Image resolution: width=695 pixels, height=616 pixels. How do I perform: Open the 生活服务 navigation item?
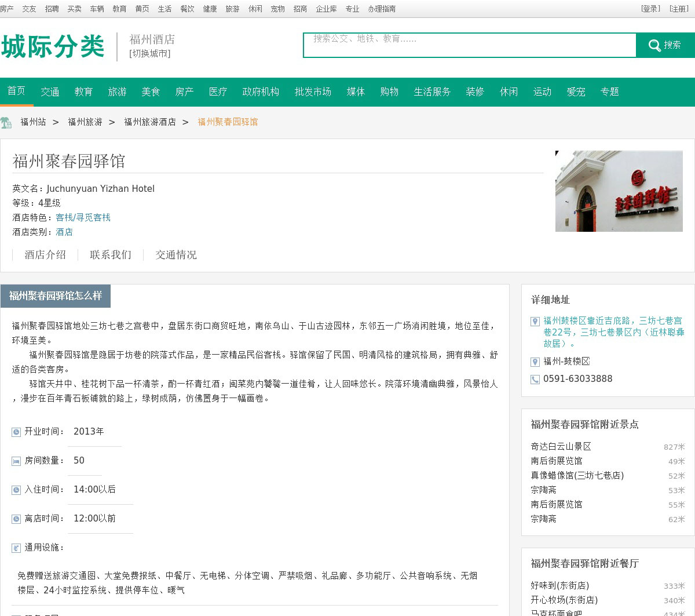pyautogui.click(x=432, y=92)
